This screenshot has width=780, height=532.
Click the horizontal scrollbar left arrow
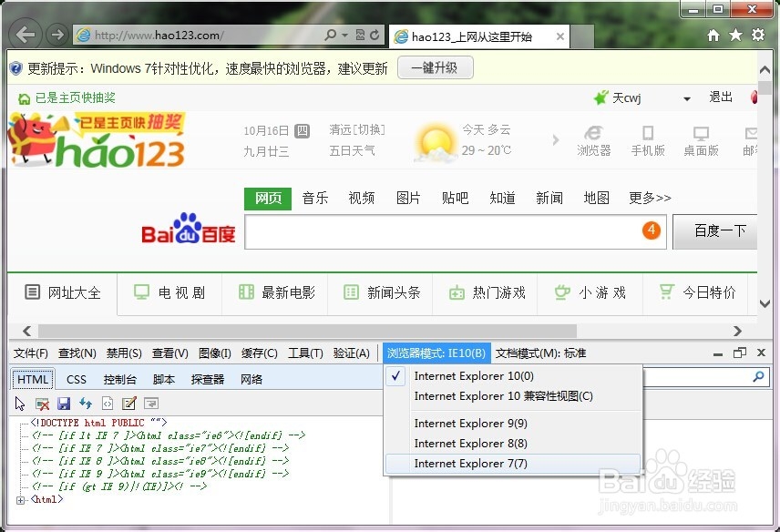pos(26,331)
